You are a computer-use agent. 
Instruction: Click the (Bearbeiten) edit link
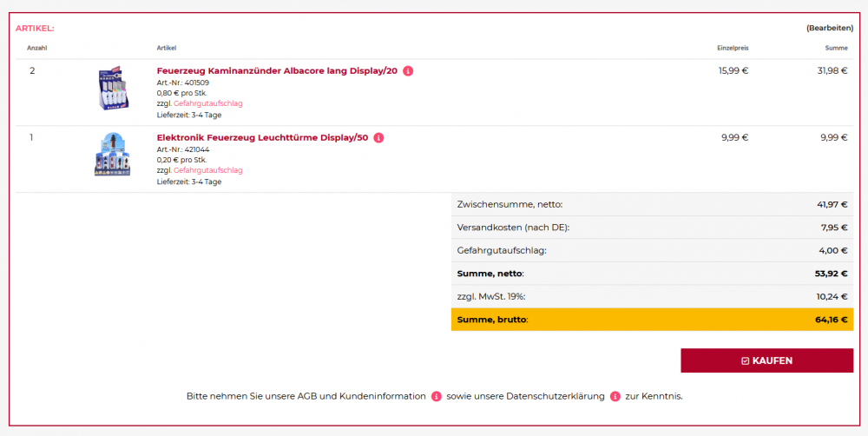829,28
